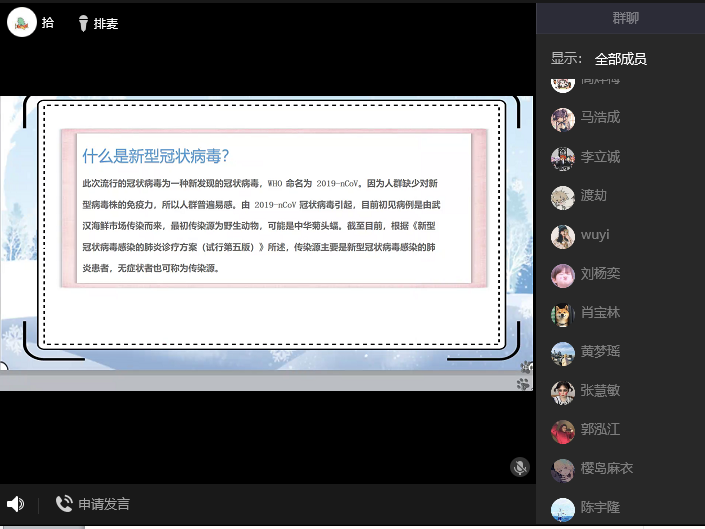The width and height of the screenshot is (705, 529).
Task: Select member wuyi in the list
Action: (595, 235)
